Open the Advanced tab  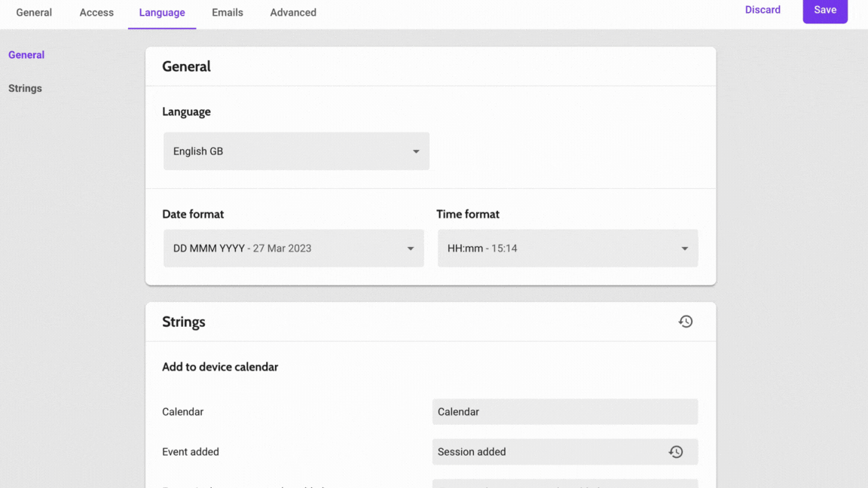(293, 13)
